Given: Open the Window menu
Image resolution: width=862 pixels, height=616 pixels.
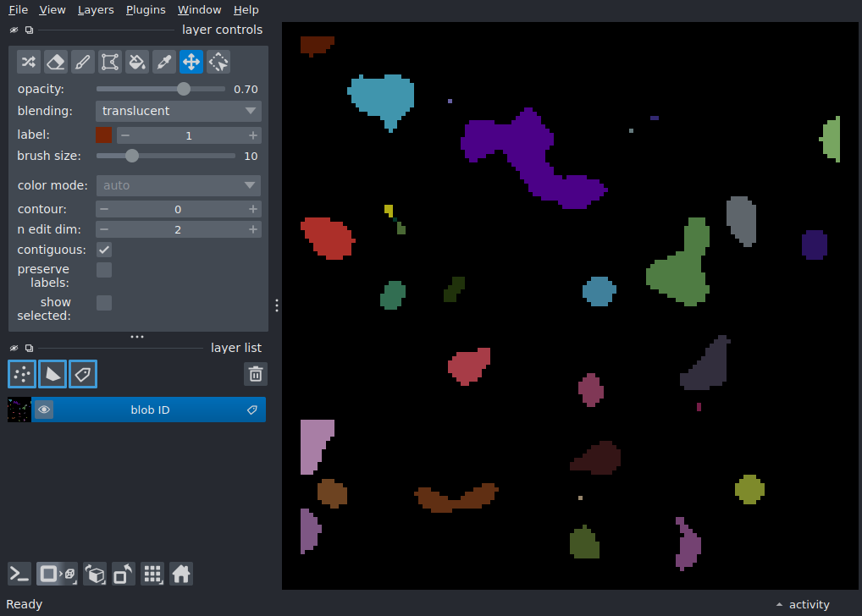Looking at the screenshot, I should [199, 10].
